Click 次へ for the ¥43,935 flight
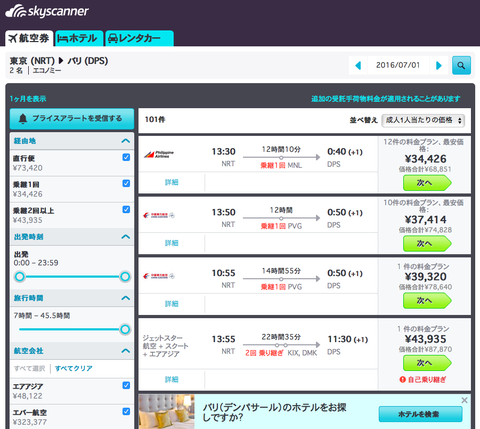480x429 pixels. pyautogui.click(x=427, y=363)
